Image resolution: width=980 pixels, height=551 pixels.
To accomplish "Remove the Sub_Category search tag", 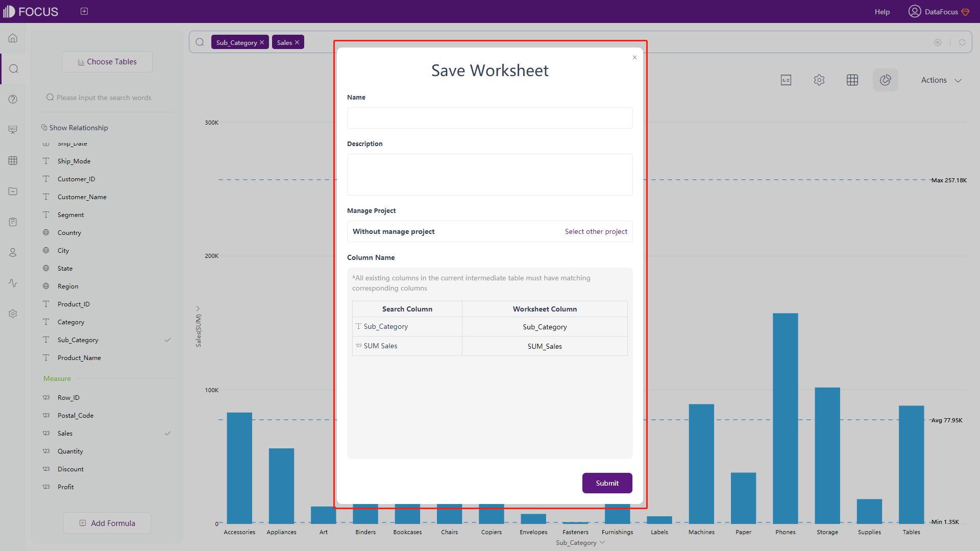I will pyautogui.click(x=262, y=42).
